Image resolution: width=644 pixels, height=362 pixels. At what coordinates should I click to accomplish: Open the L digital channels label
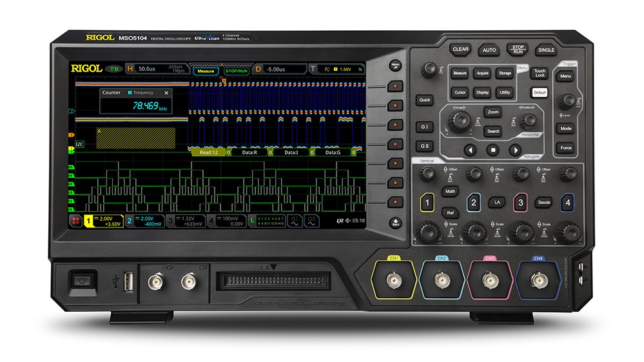click(x=267, y=221)
